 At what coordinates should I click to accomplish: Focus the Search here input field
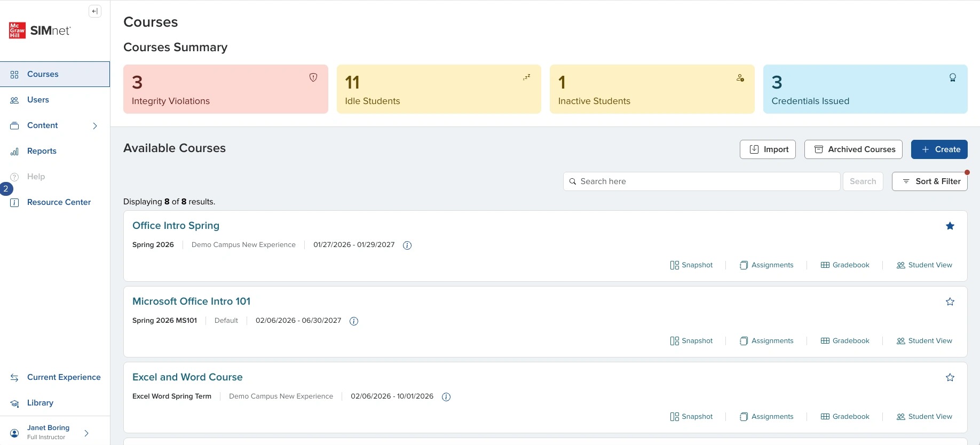coord(702,181)
